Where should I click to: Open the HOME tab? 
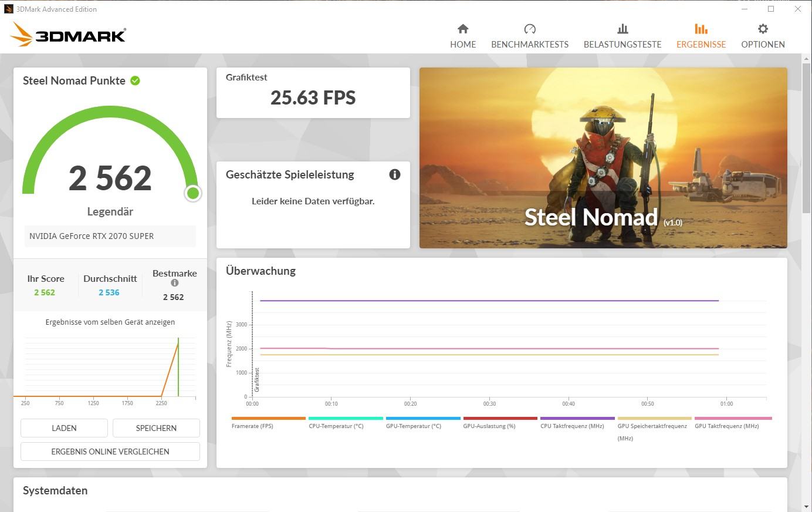[463, 36]
